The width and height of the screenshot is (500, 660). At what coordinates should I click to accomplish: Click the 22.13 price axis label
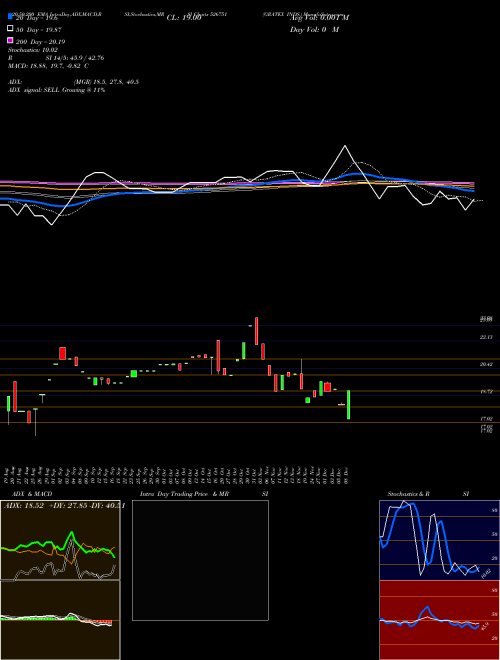coord(486,337)
